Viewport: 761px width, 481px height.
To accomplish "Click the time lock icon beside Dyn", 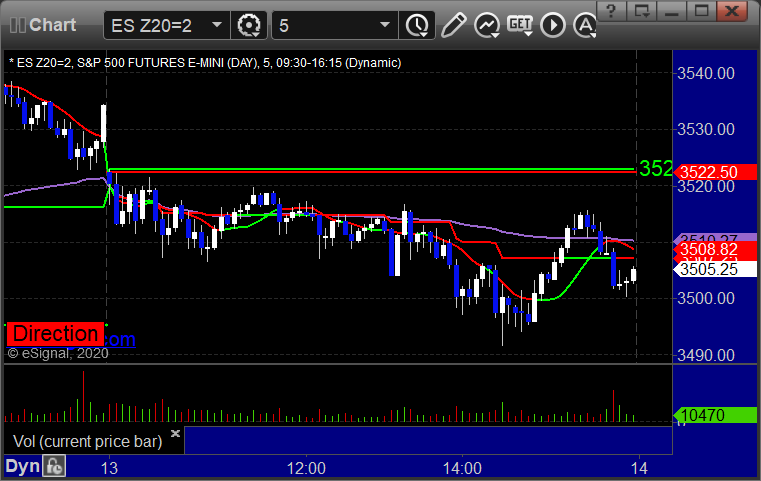I will click(54, 466).
